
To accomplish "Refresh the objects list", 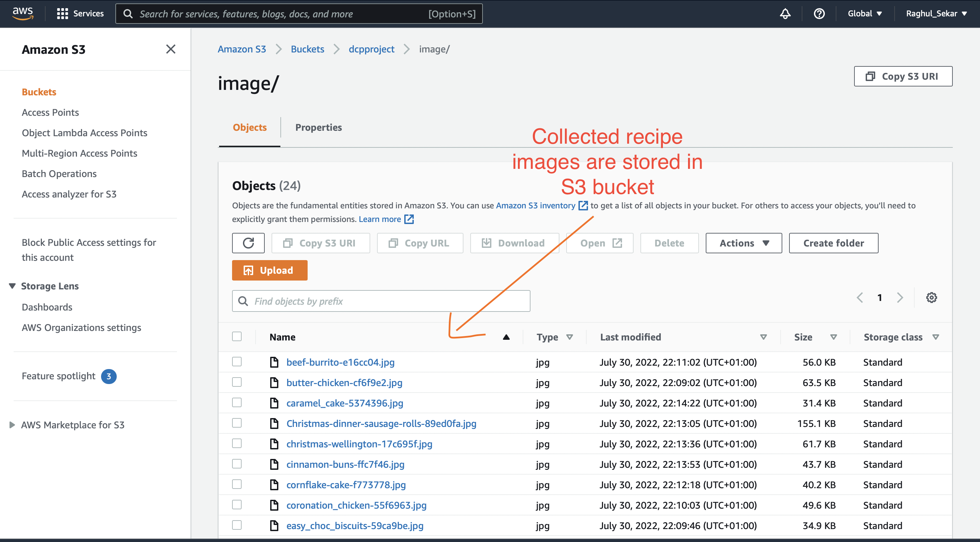I will coord(248,243).
